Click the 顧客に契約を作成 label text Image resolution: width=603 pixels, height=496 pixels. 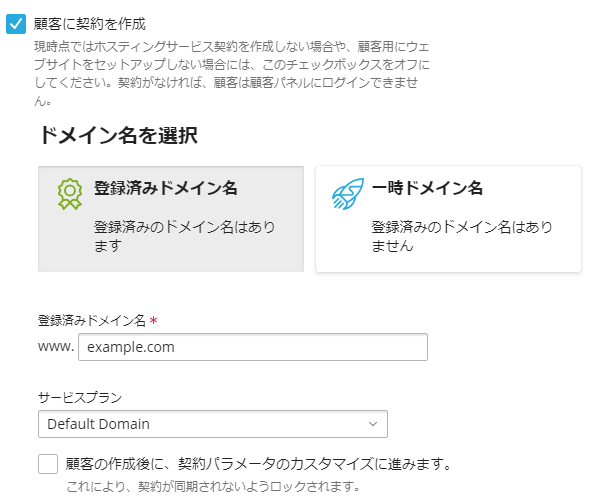[90, 22]
